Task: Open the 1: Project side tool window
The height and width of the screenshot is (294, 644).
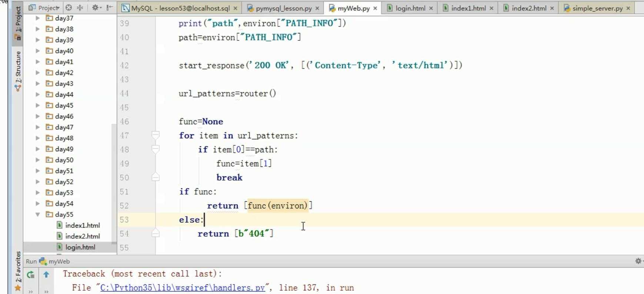Action: tap(17, 24)
